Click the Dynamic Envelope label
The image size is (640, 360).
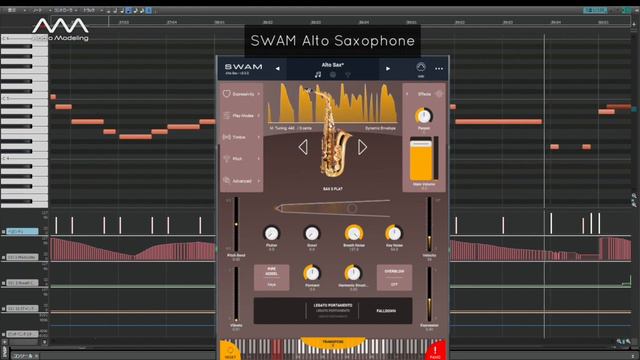[380, 128]
